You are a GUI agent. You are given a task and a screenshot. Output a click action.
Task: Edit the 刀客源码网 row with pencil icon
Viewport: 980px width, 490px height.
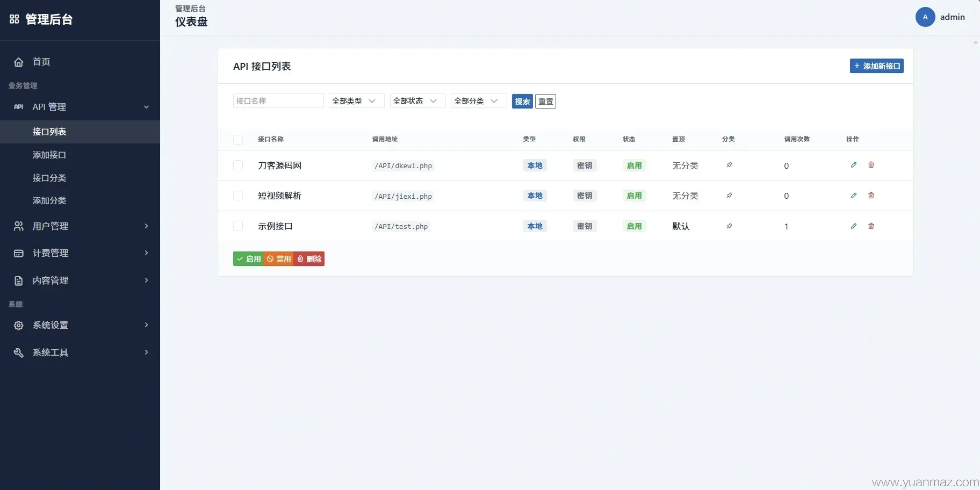click(854, 165)
